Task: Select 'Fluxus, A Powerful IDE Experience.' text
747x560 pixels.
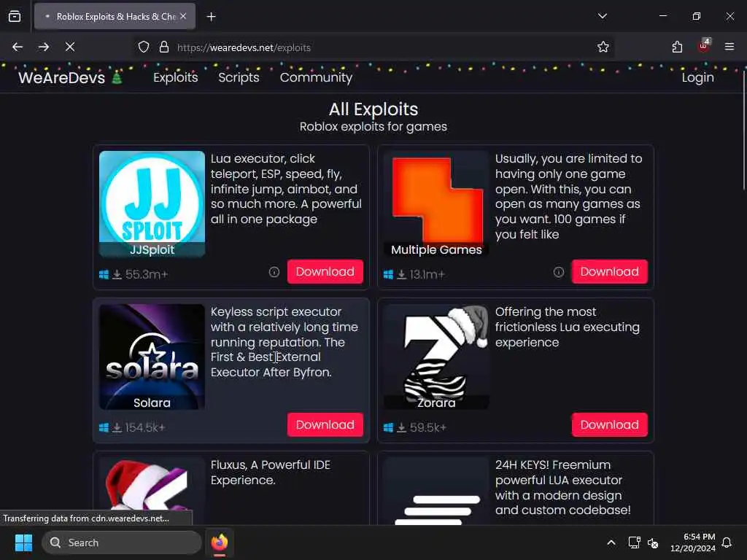Action: pyautogui.click(x=270, y=472)
